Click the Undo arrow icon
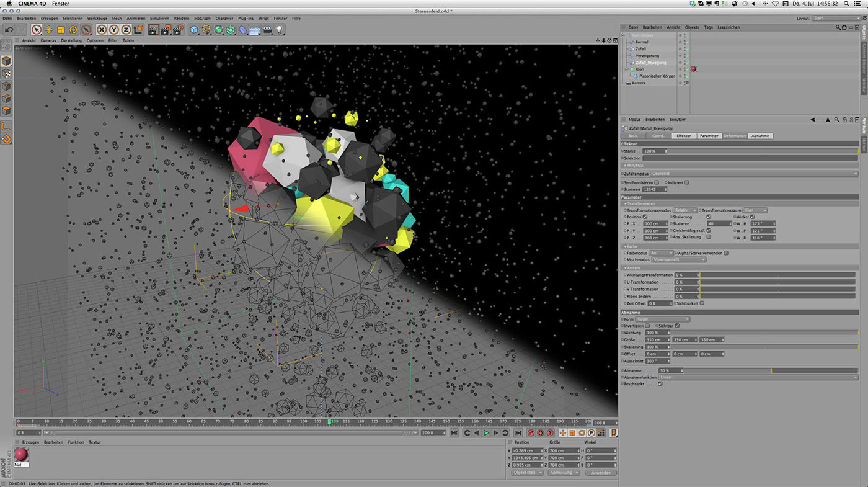 [9, 29]
